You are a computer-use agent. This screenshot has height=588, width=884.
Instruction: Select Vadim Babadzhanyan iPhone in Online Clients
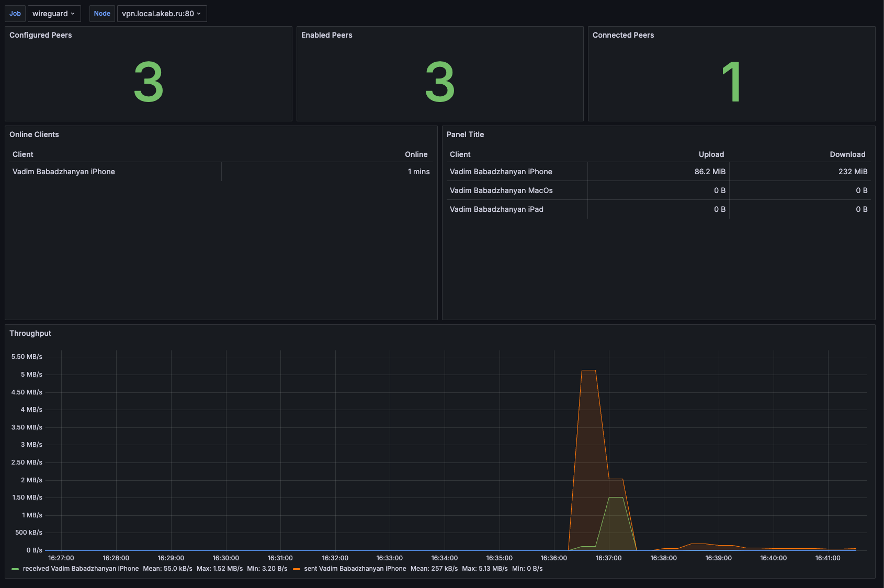pos(64,172)
